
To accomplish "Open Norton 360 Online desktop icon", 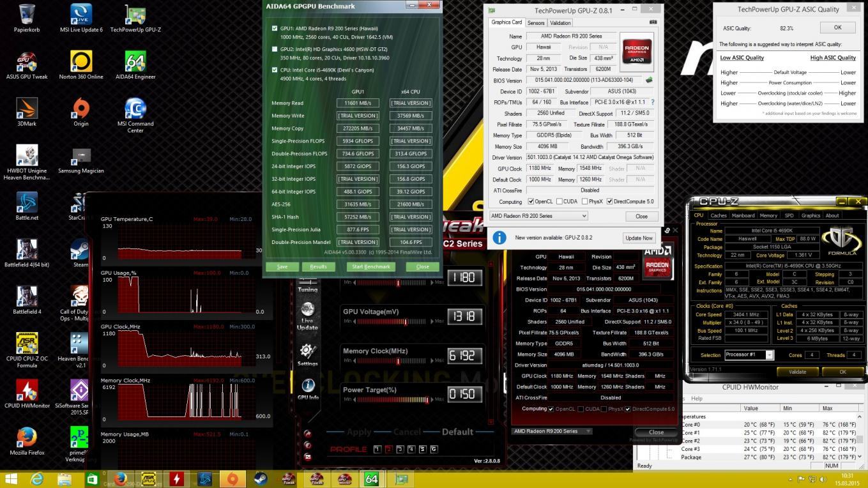I will pos(81,65).
